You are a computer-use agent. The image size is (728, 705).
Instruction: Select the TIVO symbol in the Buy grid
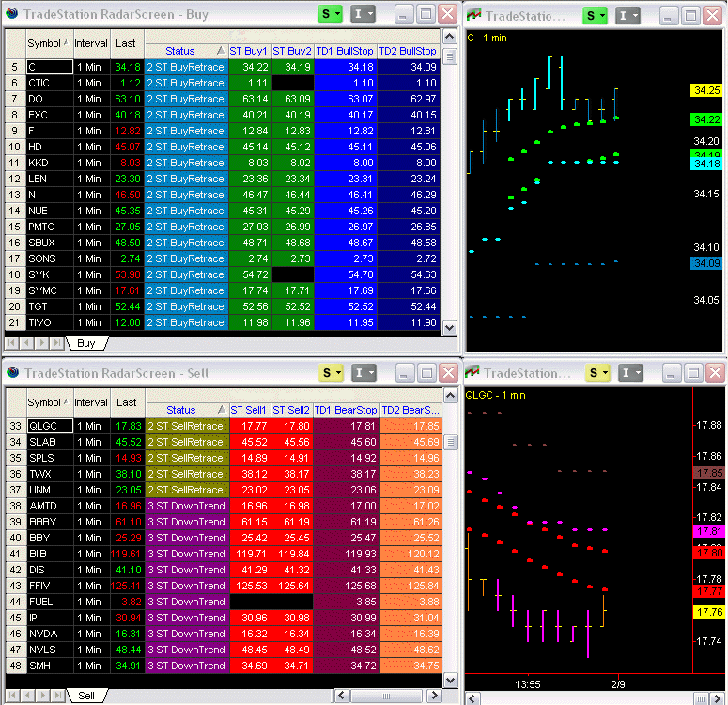tap(49, 322)
